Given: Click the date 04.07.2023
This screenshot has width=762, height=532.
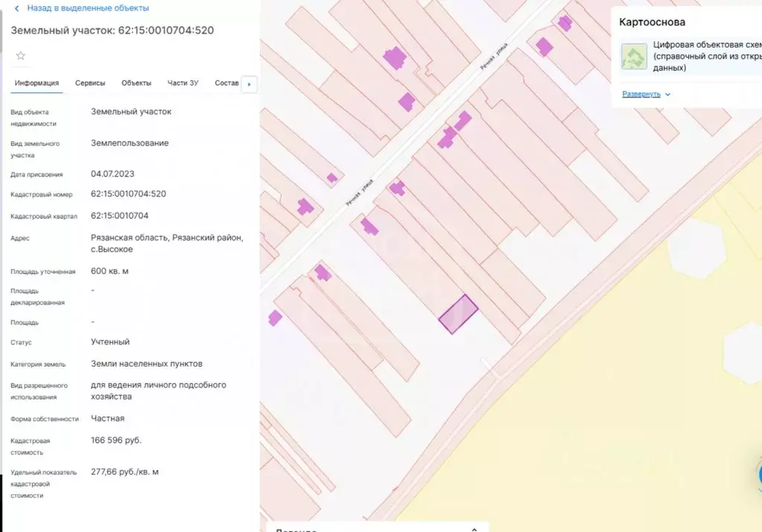Looking at the screenshot, I should pyautogui.click(x=112, y=173).
